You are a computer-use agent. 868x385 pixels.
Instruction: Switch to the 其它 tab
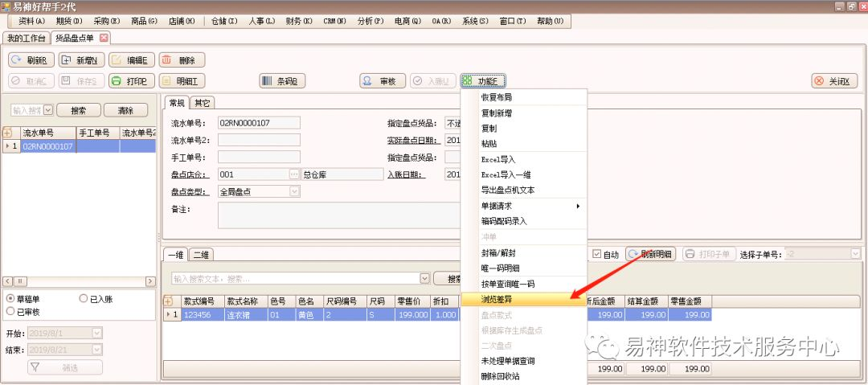203,103
